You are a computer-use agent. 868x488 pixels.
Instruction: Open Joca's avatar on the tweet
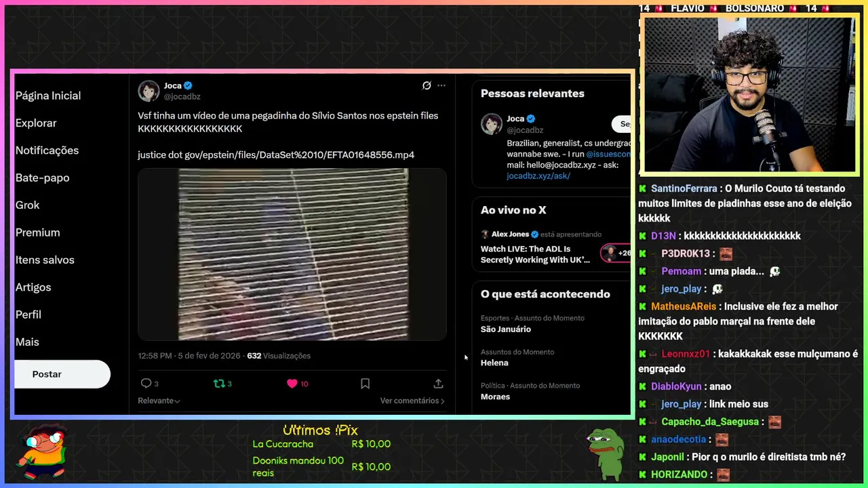pyautogui.click(x=149, y=91)
